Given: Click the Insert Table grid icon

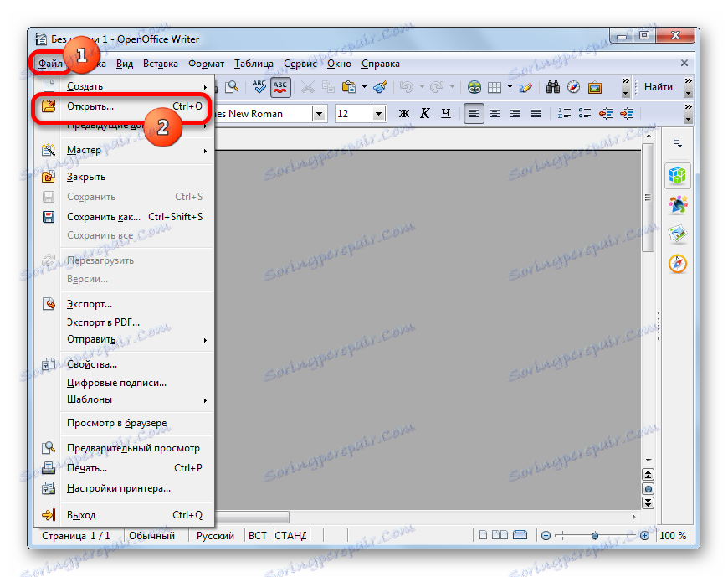Looking at the screenshot, I should tap(495, 87).
